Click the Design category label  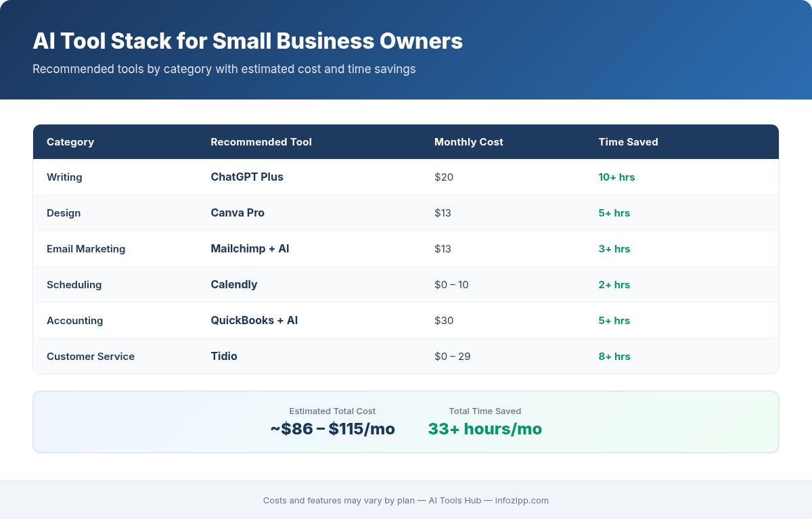[x=64, y=212]
